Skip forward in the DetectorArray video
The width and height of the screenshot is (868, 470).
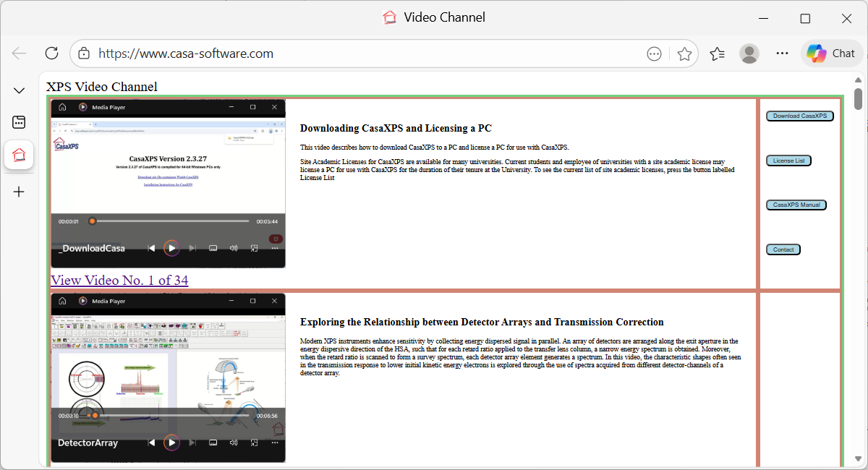(x=192, y=443)
